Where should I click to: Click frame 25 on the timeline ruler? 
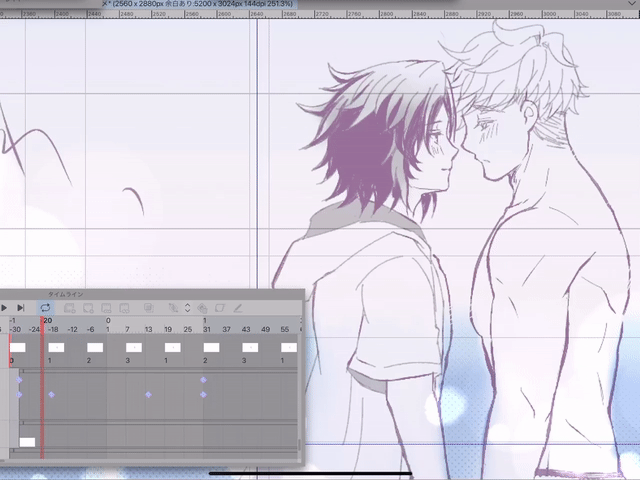click(187, 329)
